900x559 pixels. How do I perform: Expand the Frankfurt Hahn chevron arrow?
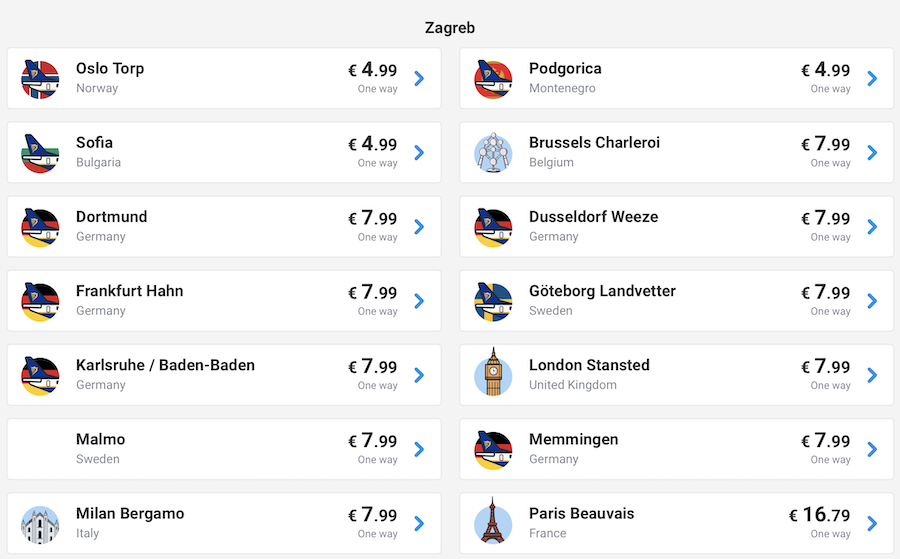[419, 301]
